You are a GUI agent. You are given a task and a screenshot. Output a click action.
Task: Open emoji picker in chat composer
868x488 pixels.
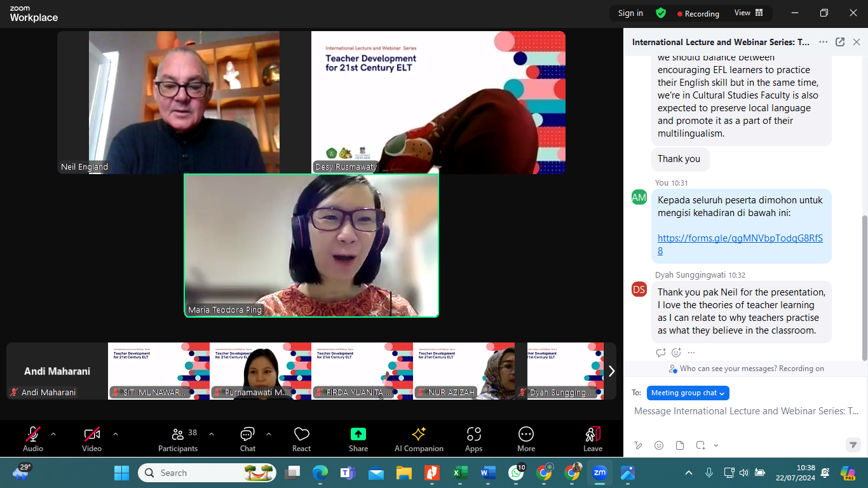[x=659, y=445]
